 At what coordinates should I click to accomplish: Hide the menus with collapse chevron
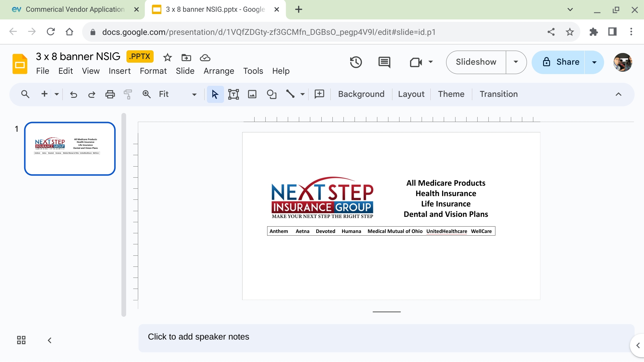pyautogui.click(x=619, y=95)
